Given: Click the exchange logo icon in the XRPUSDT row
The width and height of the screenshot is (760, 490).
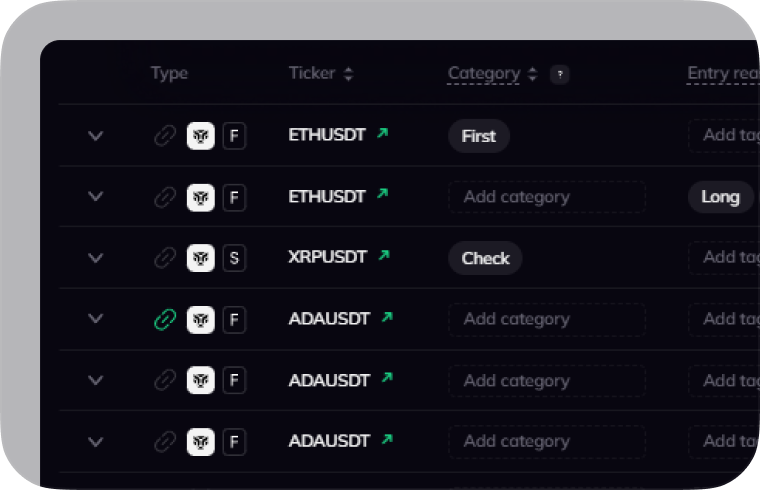Looking at the screenshot, I should (201, 258).
